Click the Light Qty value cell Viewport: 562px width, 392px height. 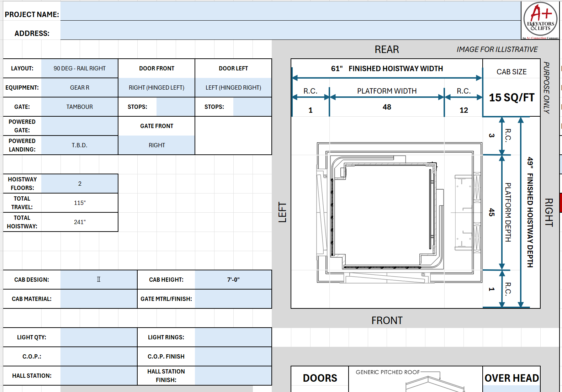[x=99, y=337]
